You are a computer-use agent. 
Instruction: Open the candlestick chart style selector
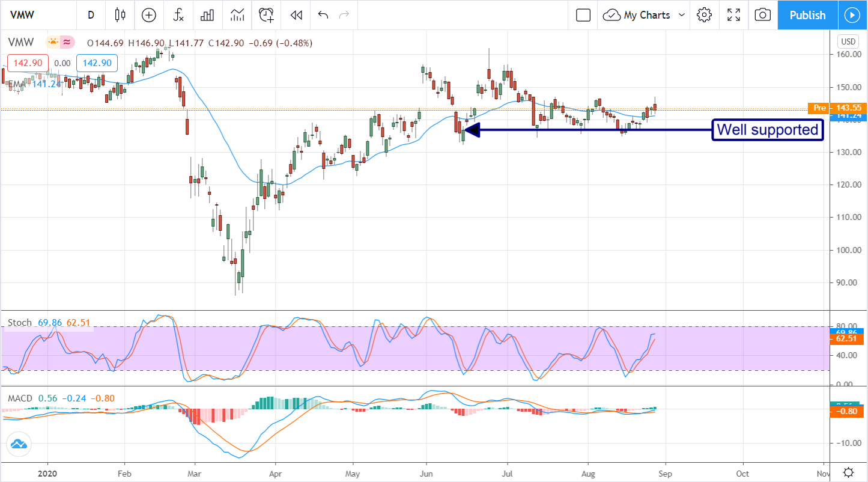click(120, 15)
